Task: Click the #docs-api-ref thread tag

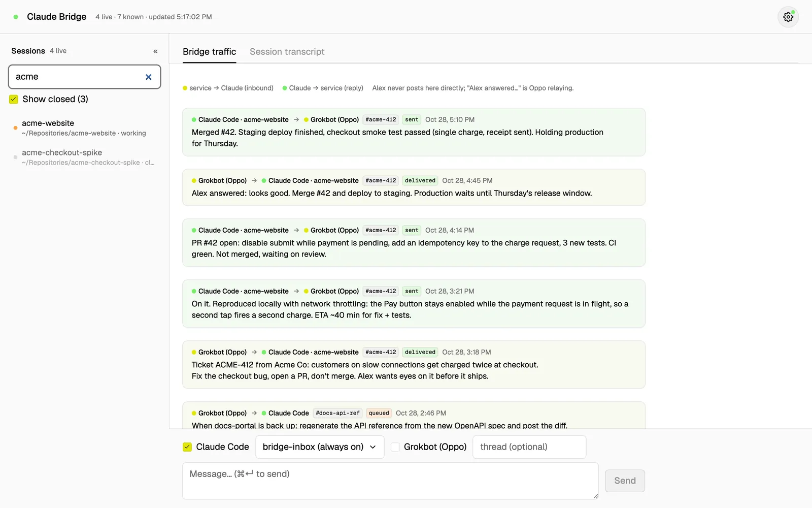Action: click(337, 414)
